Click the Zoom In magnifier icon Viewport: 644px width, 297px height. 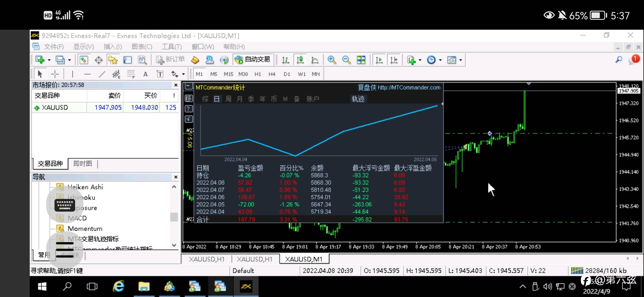pos(332,60)
